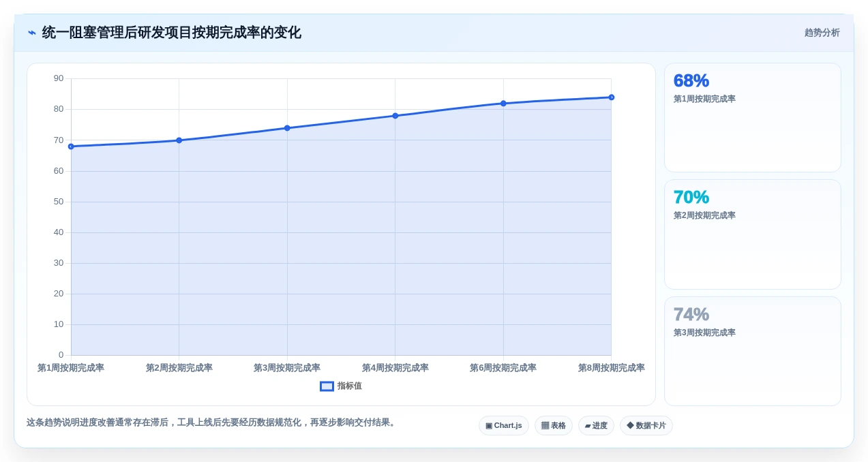Click the x-axis label 第3周按期完成率

point(287,368)
